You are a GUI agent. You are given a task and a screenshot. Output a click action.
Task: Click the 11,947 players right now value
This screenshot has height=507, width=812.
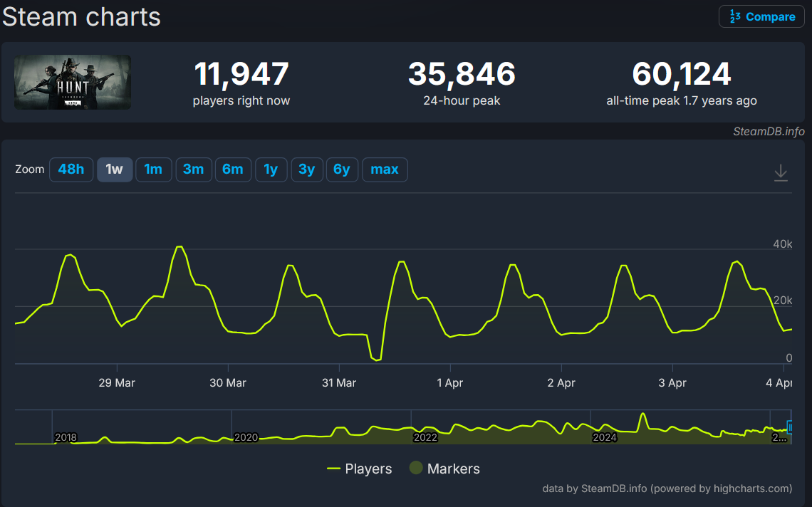click(241, 73)
